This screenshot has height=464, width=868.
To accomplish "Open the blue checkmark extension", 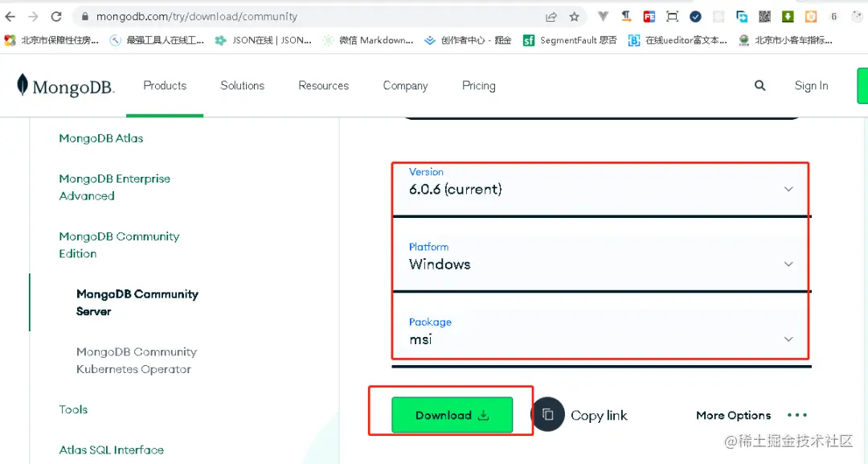I will (x=695, y=17).
